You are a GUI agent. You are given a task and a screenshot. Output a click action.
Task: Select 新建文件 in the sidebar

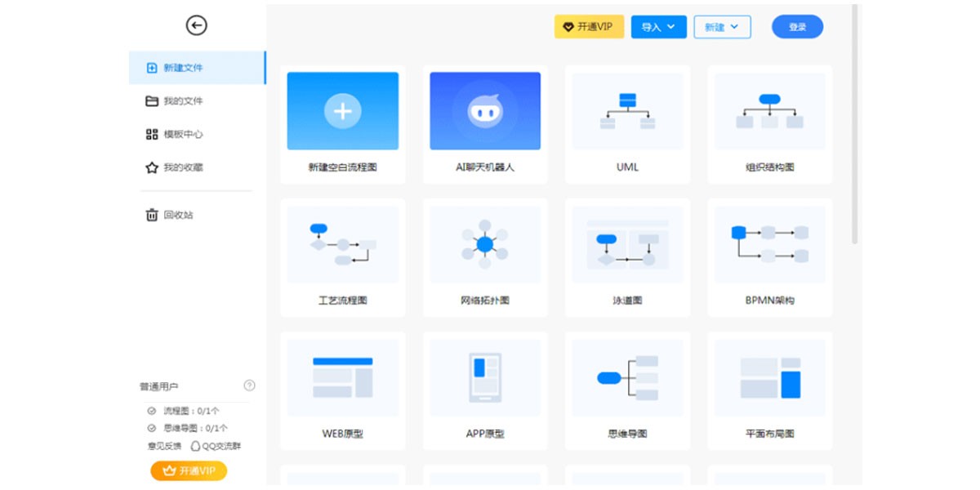tap(197, 68)
